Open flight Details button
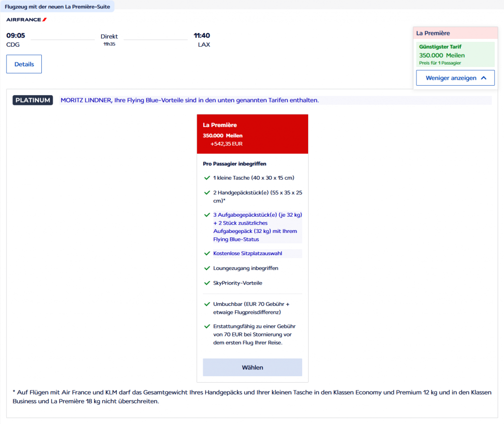 (24, 64)
